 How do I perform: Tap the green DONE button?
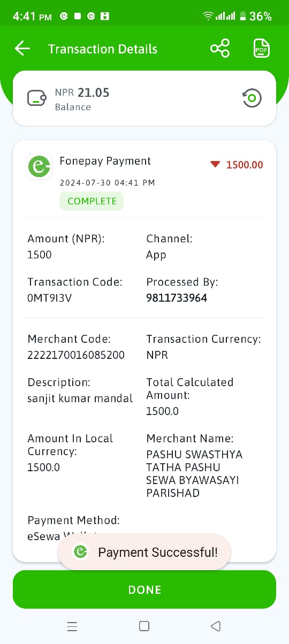(144, 589)
